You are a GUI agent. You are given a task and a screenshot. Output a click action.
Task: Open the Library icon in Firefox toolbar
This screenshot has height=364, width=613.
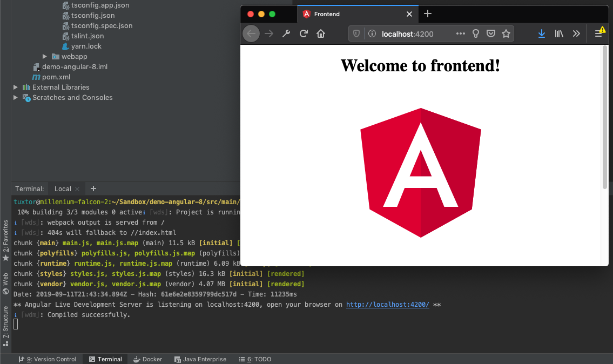click(x=559, y=33)
